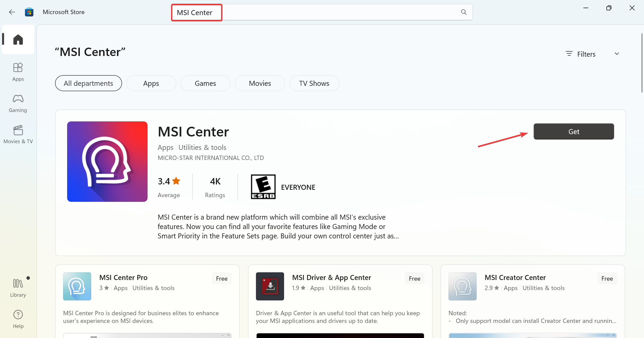Open MSI Driver & App Center title
Screen dimensions: 644x338
[331, 278]
